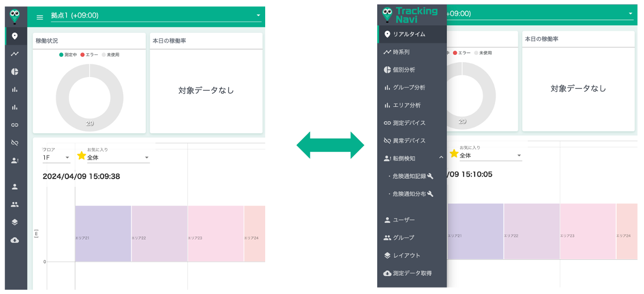Open the 拠点1 (+09:00) site dropdown

pyautogui.click(x=156, y=16)
